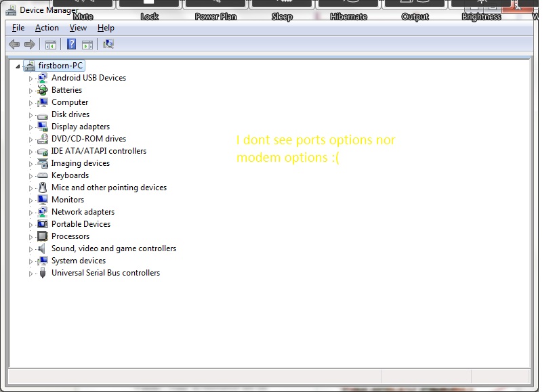Open the View menu
The width and height of the screenshot is (555, 392).
point(78,28)
